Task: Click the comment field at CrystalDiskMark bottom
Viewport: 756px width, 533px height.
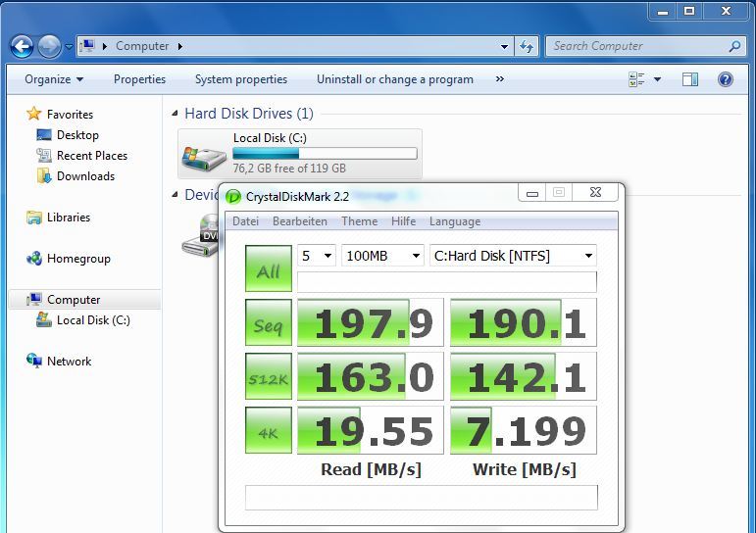Action: [422, 498]
